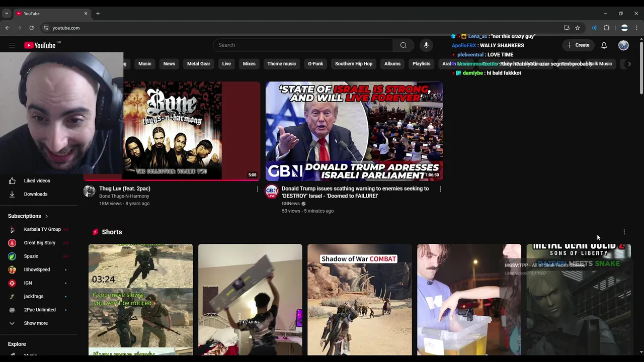Open a new browser tab
This screenshot has height=362, width=644.
point(98,14)
